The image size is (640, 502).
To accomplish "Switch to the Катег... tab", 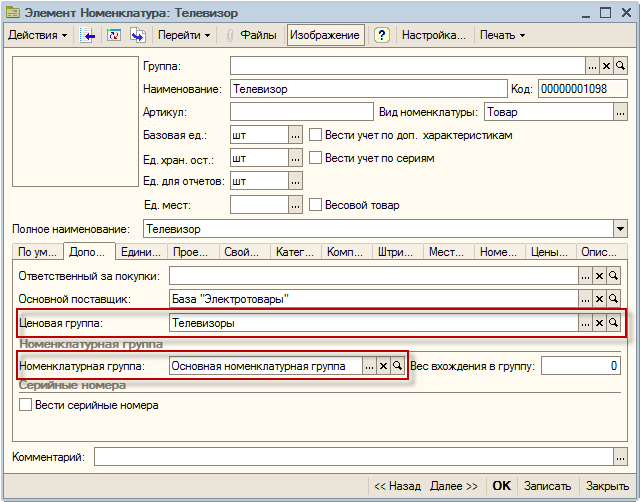I will tap(296, 252).
